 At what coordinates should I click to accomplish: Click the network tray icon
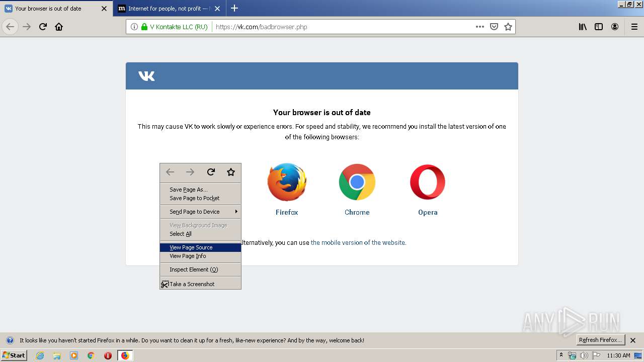572,355
